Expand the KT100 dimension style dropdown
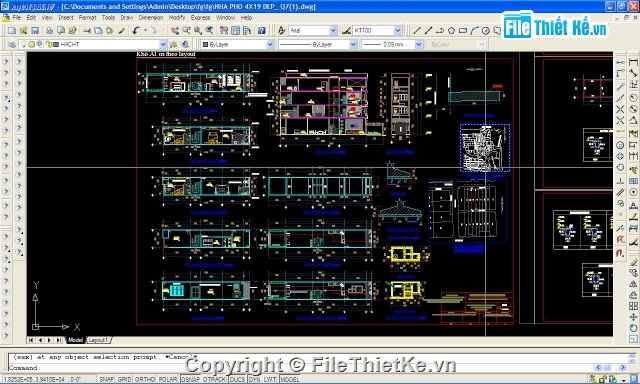The width and height of the screenshot is (640, 384). tap(398, 31)
